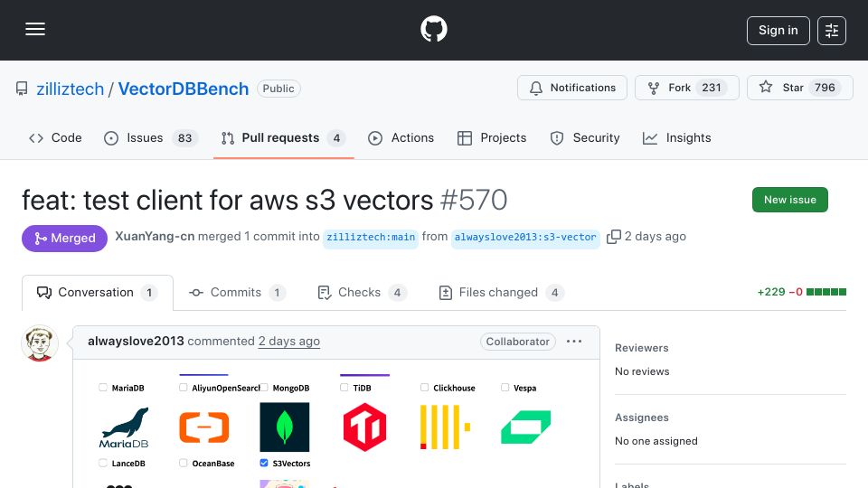The width and height of the screenshot is (868, 488).
Task: Open the Projects tab
Action: point(492,137)
